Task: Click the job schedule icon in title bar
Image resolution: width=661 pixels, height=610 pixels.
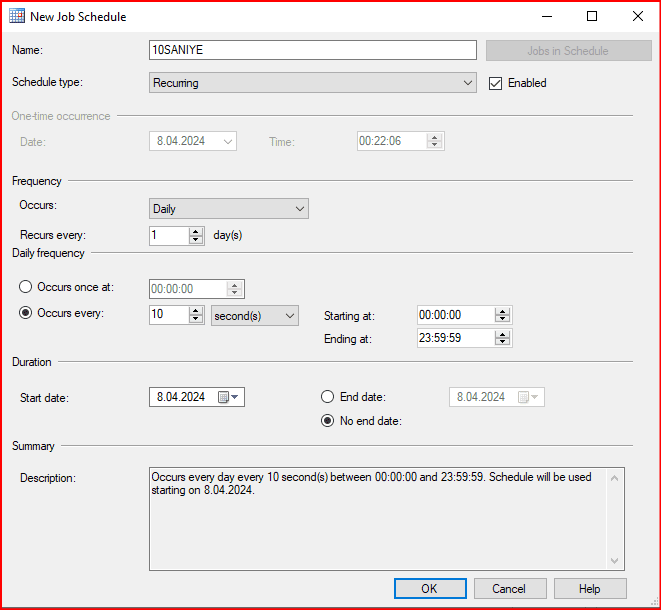Action: [17, 17]
